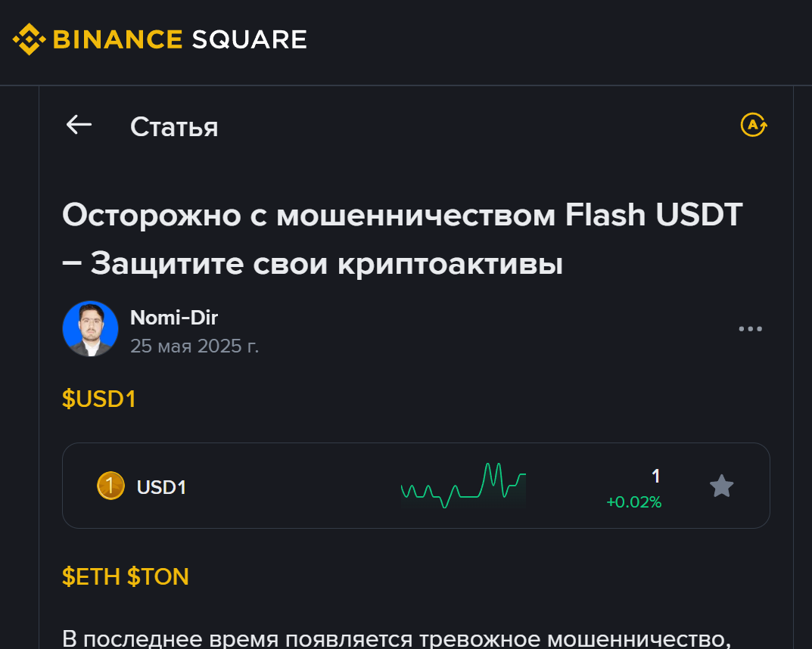
Task: Click the auto-translate icon beside Статья
Action: click(x=753, y=125)
